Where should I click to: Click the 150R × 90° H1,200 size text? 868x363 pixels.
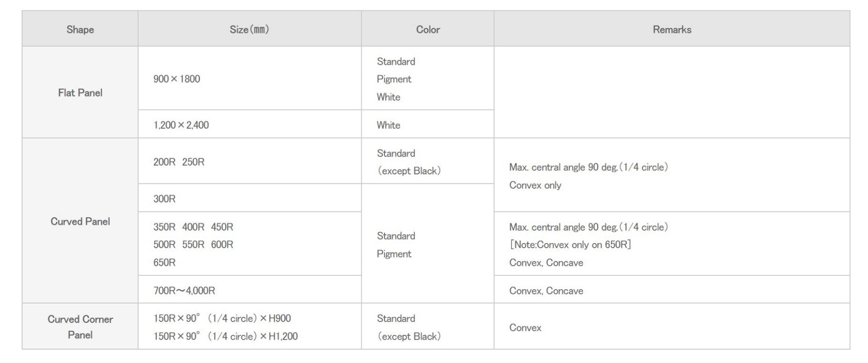click(x=226, y=336)
